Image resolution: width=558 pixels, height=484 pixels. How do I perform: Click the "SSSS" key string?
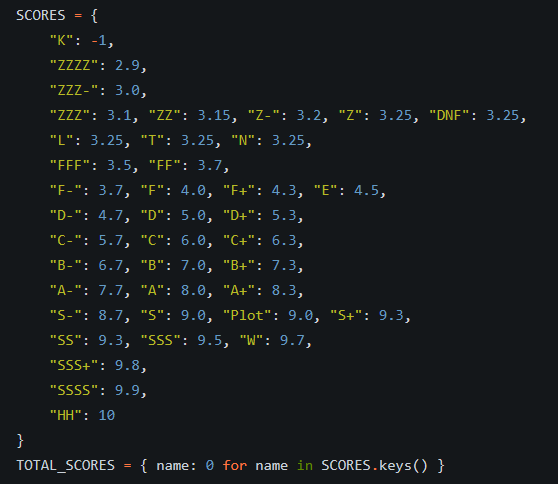point(74,390)
